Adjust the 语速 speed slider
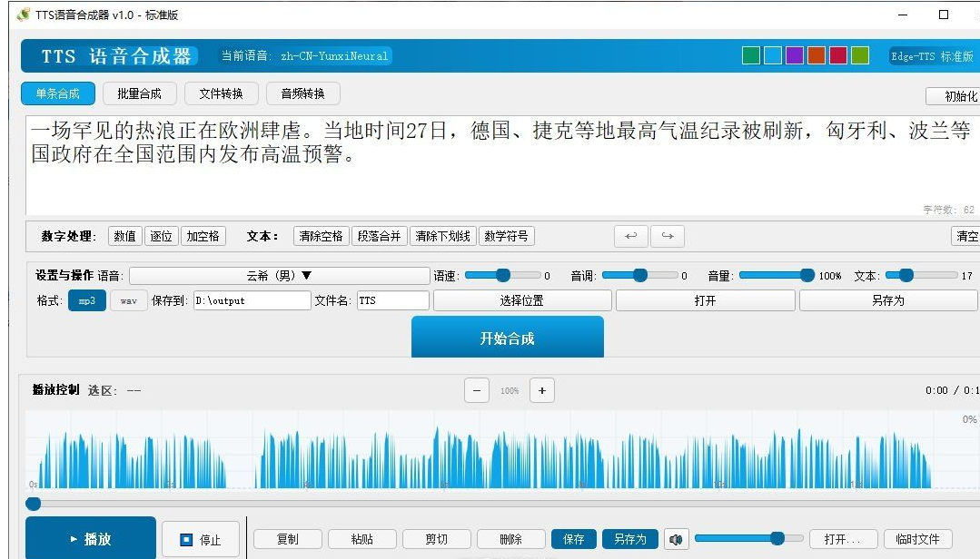Screen dimensions: 980x559 (x=503, y=276)
